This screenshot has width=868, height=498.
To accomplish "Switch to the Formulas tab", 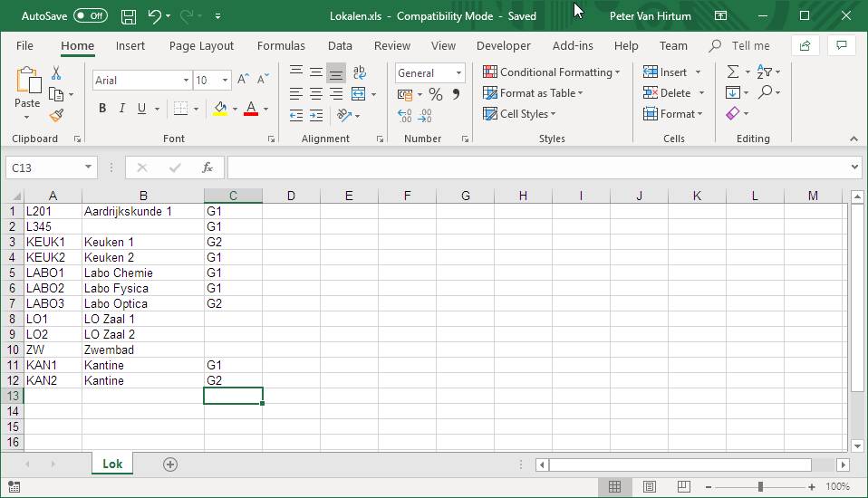I will click(281, 46).
